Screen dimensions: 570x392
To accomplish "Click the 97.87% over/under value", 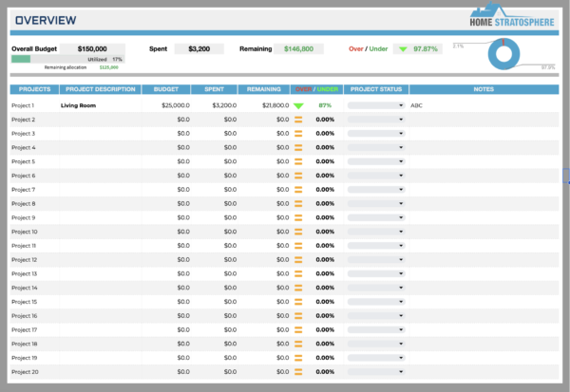I will coord(426,49).
